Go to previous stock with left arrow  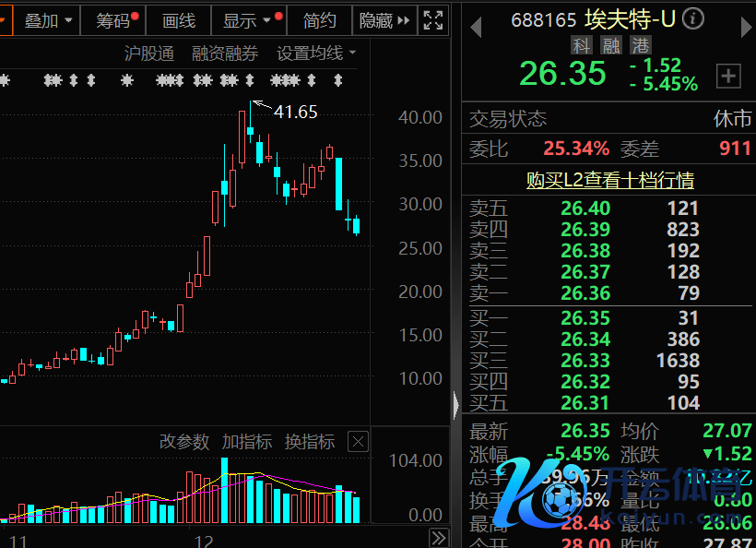click(476, 28)
